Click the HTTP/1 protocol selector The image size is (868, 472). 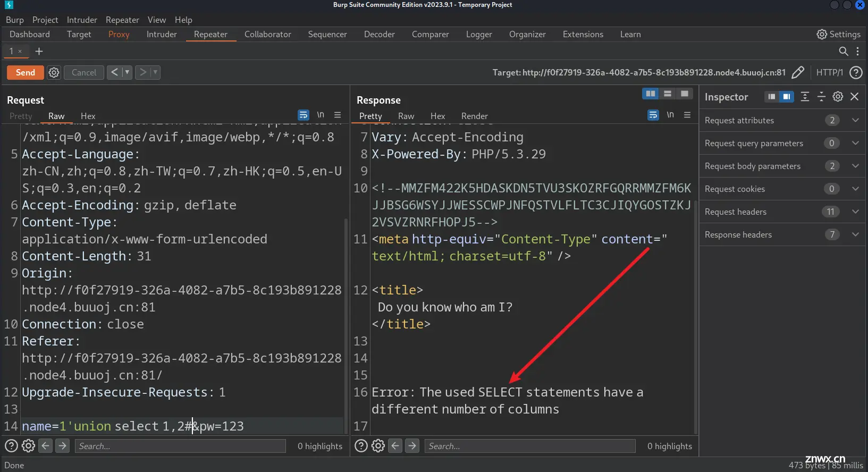pos(829,72)
